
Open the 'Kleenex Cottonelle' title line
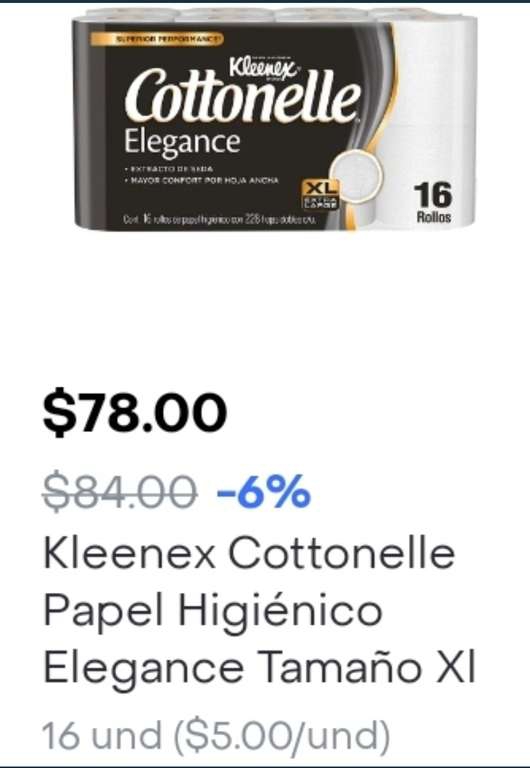pyautogui.click(x=249, y=552)
